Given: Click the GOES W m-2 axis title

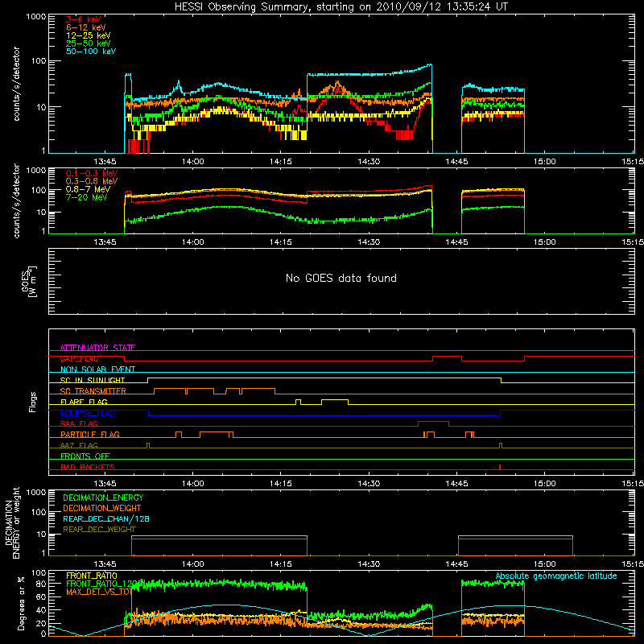Looking at the screenshot, I should [x=29, y=281].
